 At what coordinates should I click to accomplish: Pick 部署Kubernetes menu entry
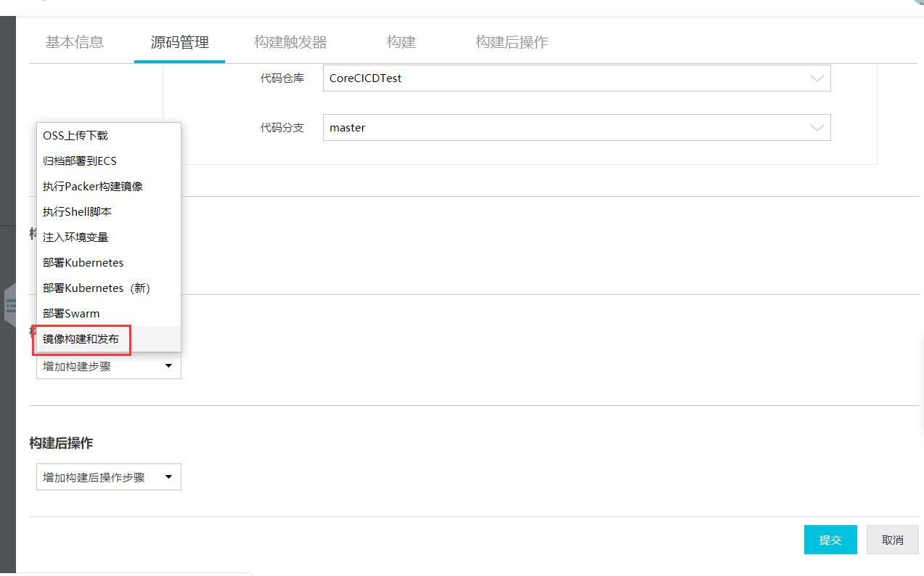pyautogui.click(x=109, y=263)
